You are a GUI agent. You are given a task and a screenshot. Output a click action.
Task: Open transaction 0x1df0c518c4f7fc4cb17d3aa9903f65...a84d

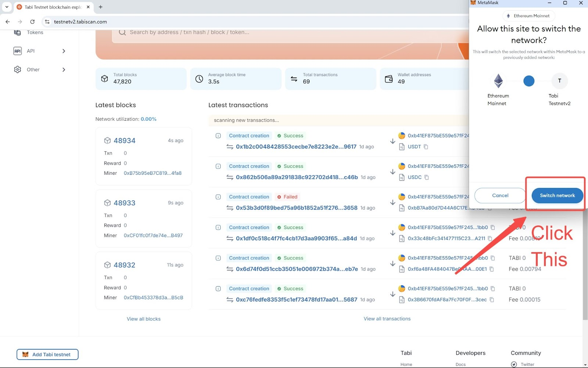[x=296, y=238]
